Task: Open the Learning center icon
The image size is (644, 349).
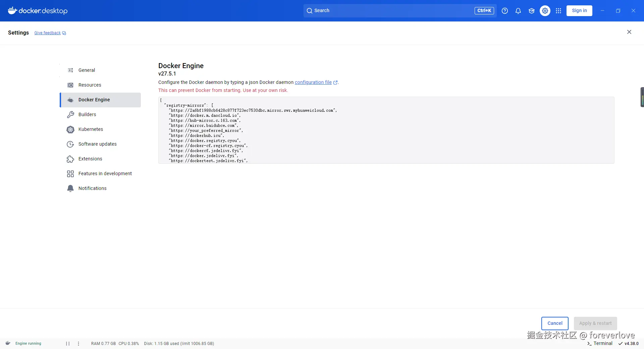Action: click(532, 11)
